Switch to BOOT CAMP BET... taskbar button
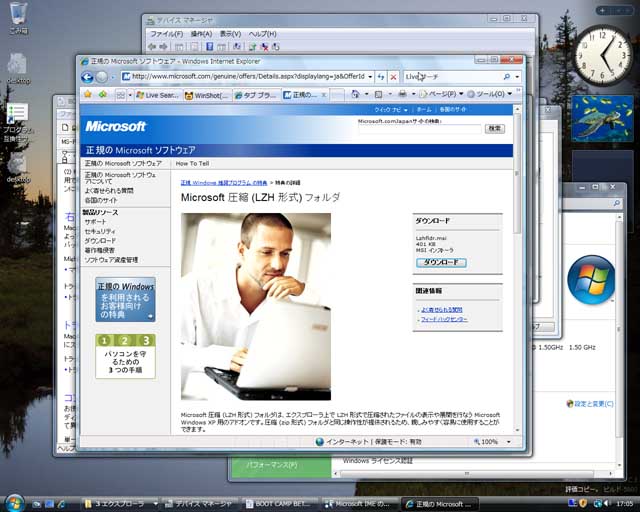The height and width of the screenshot is (512, 640). [x=278, y=504]
